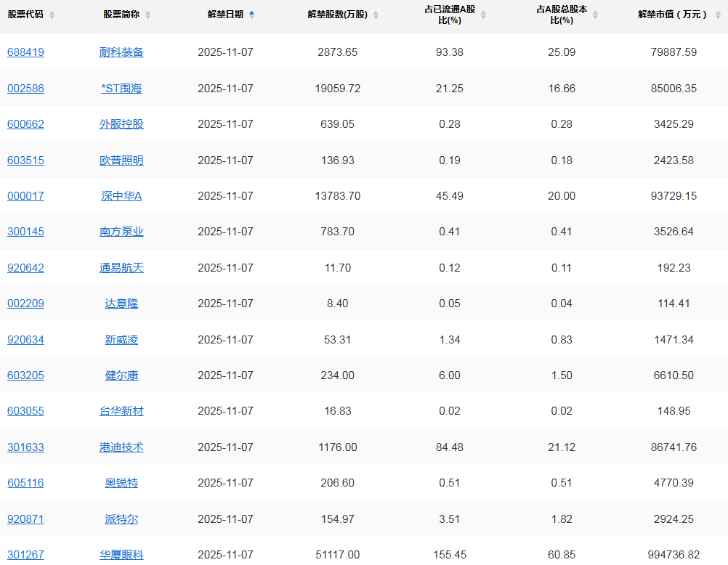
Task: Select the 欧普照明 link
Action: pyautogui.click(x=121, y=160)
